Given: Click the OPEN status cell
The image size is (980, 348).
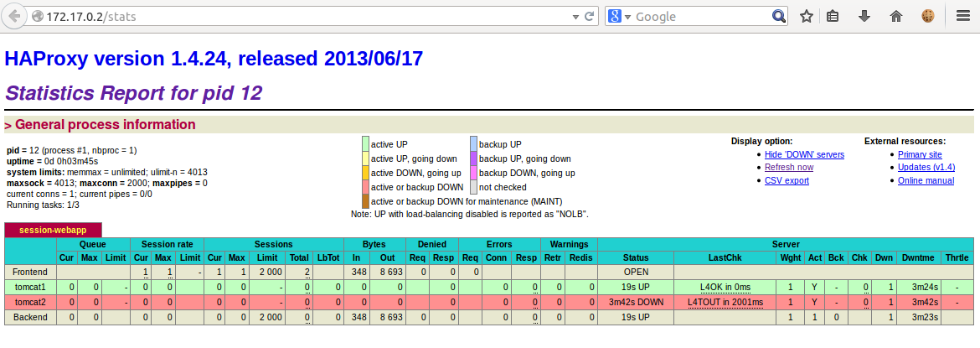Looking at the screenshot, I should tap(636, 272).
